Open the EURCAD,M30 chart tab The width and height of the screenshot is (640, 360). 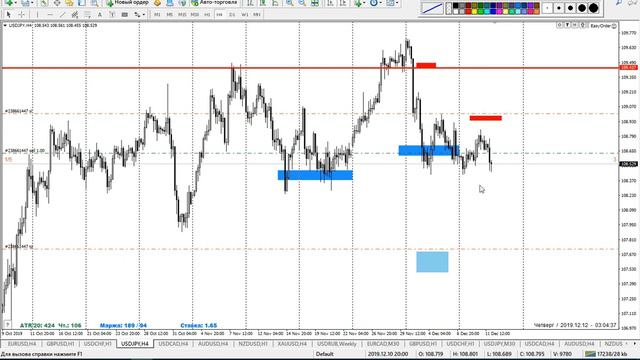click(x=383, y=344)
